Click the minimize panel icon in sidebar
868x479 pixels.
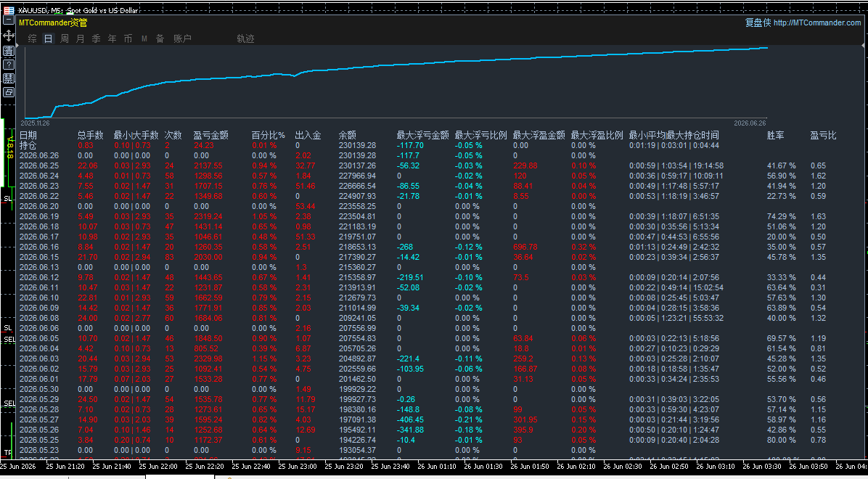8,20
